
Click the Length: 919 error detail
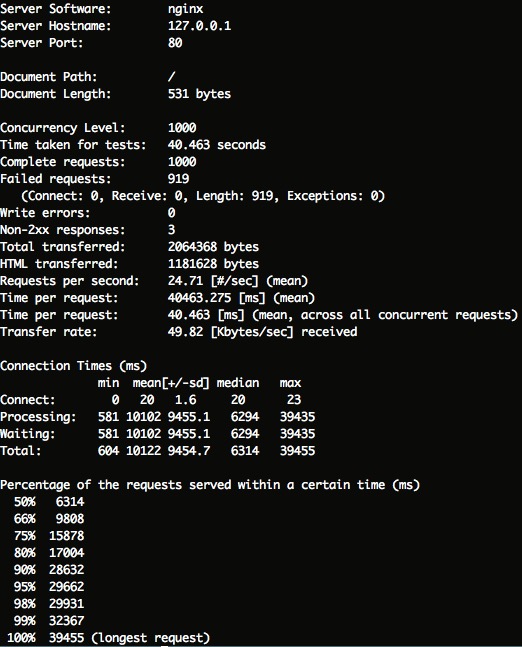coord(234,196)
